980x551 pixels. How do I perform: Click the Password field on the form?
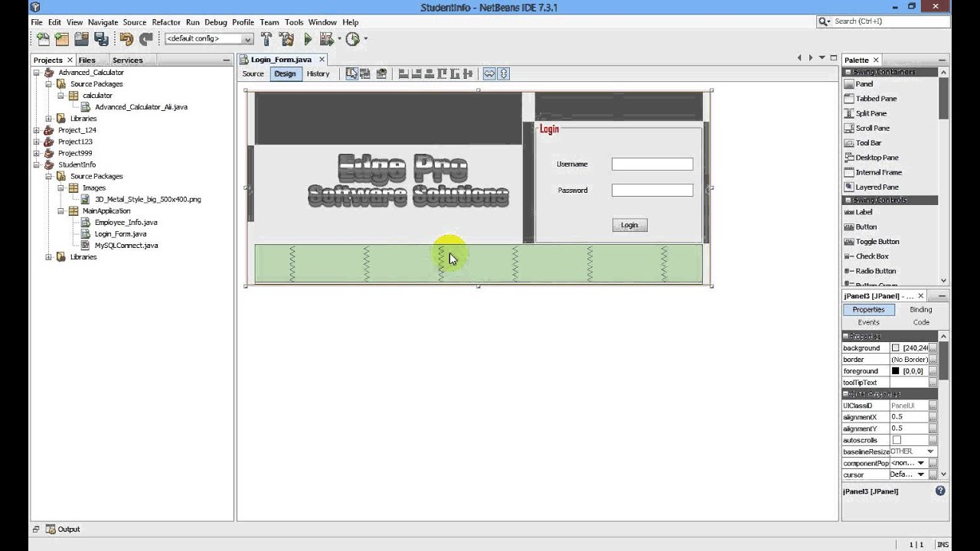(652, 190)
